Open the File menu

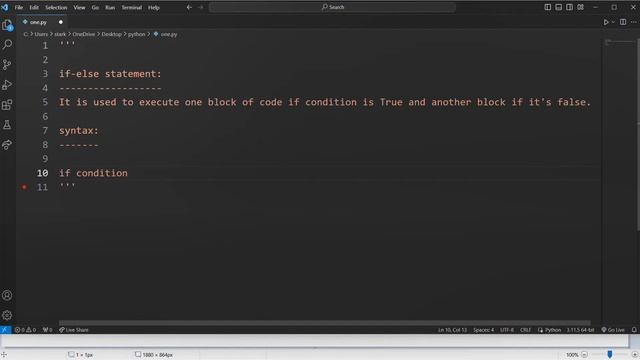tap(19, 7)
